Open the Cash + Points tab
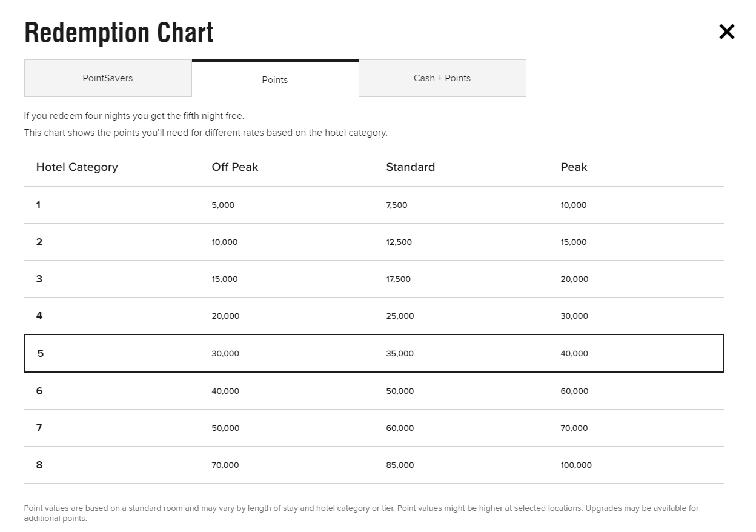Viewport: 756px width, 532px height. pyautogui.click(x=442, y=78)
